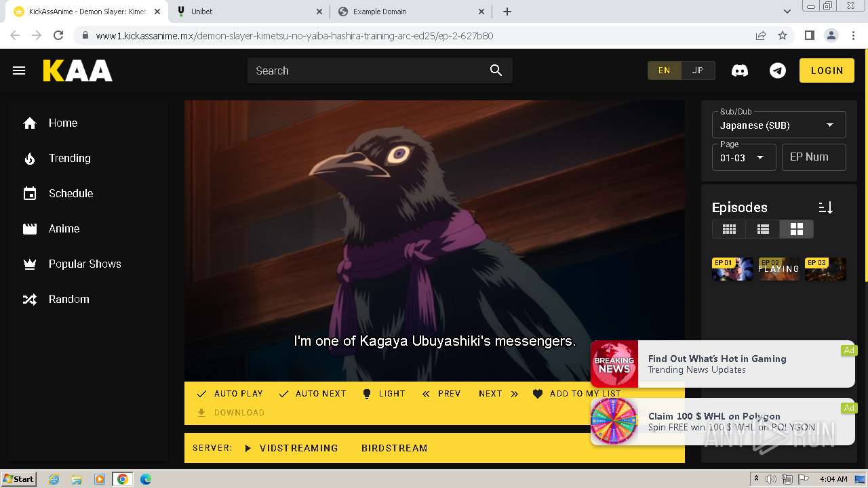Click the site lock icon
This screenshot has width=868, height=488.
(85, 35)
